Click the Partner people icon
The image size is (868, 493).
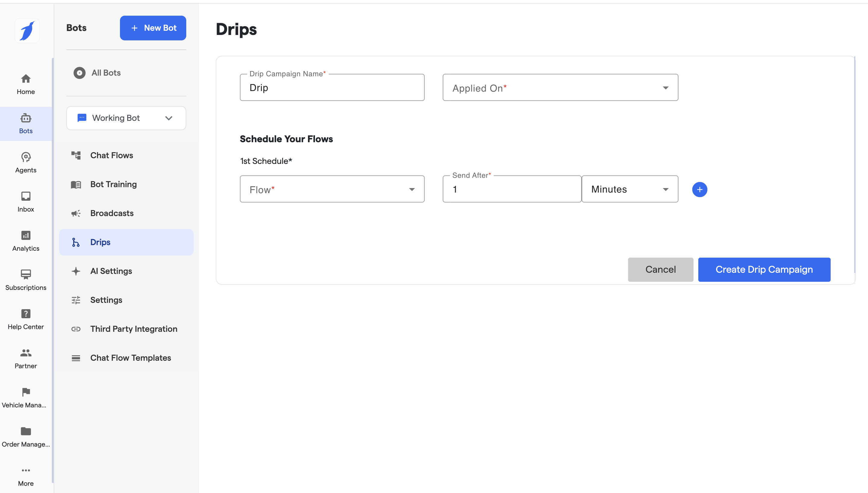click(x=26, y=353)
